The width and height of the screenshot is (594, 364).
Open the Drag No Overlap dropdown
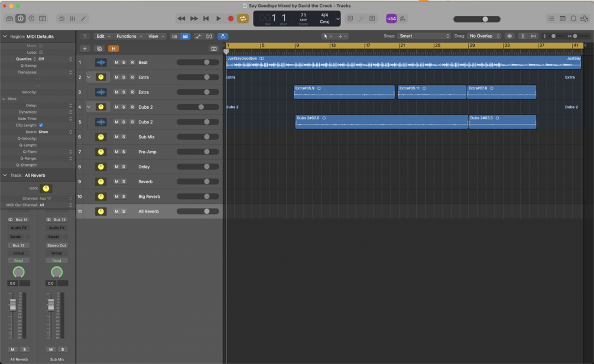click(x=484, y=36)
